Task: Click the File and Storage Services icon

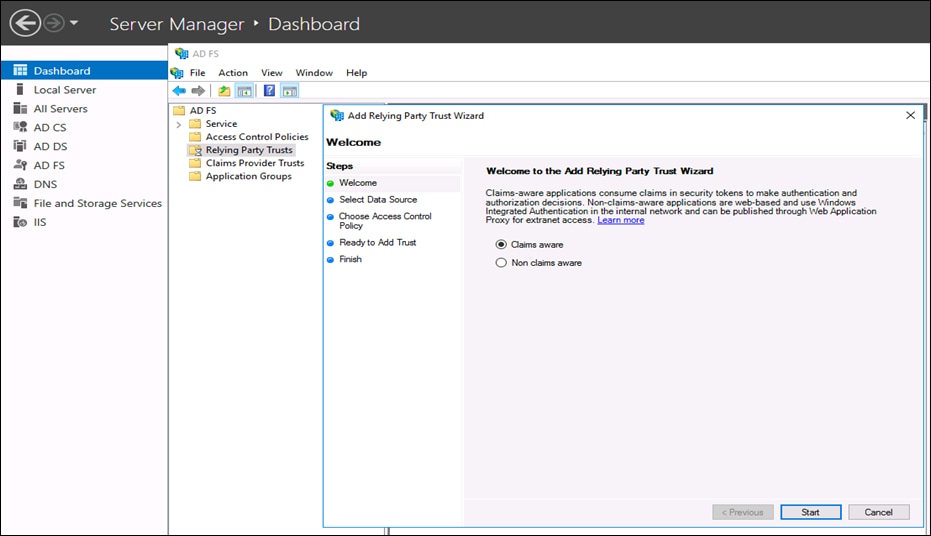Action: click(20, 203)
